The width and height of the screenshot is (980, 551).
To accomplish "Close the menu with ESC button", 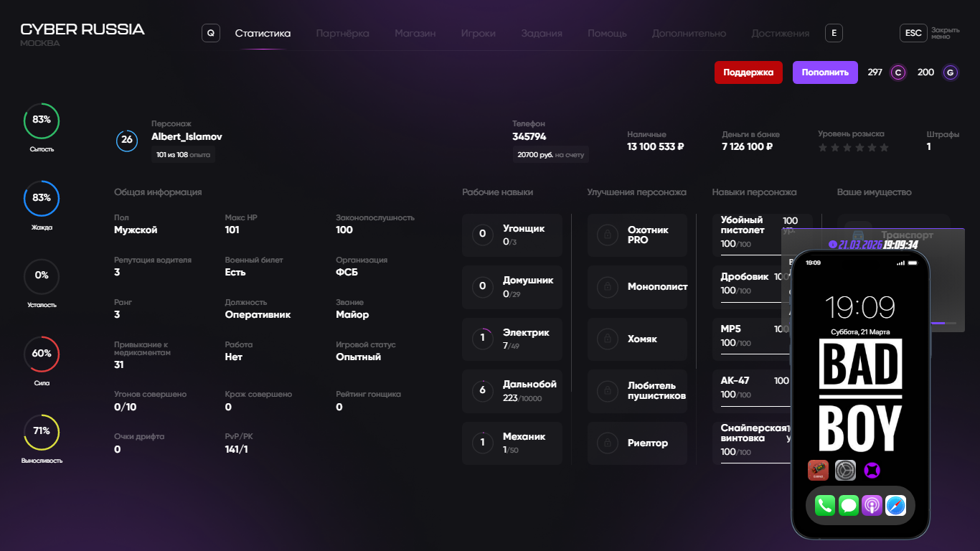I will tap(913, 33).
